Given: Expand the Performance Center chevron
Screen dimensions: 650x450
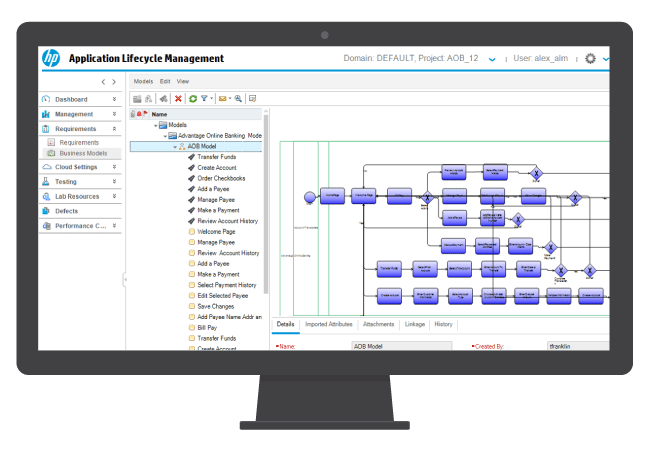Looking at the screenshot, I should click(x=114, y=225).
